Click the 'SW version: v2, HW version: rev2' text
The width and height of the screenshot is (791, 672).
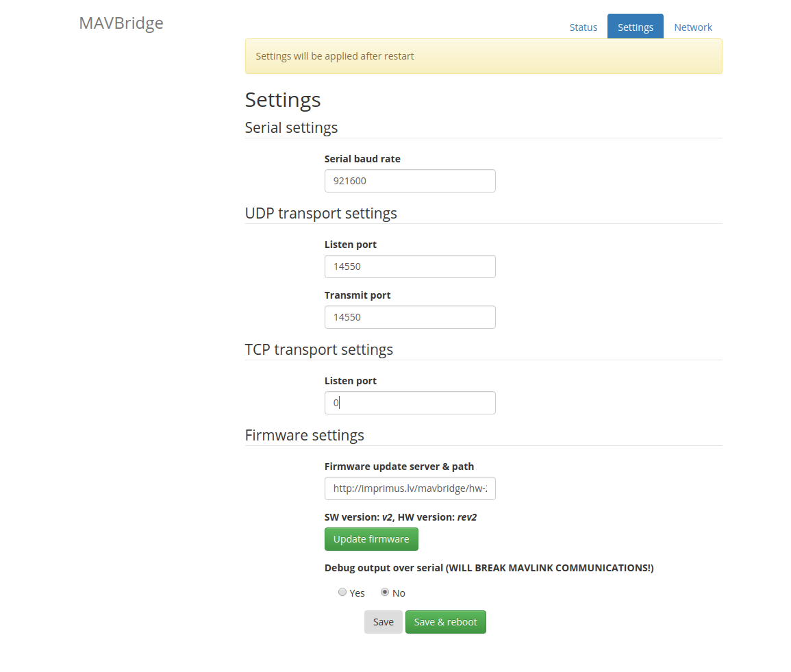click(401, 517)
